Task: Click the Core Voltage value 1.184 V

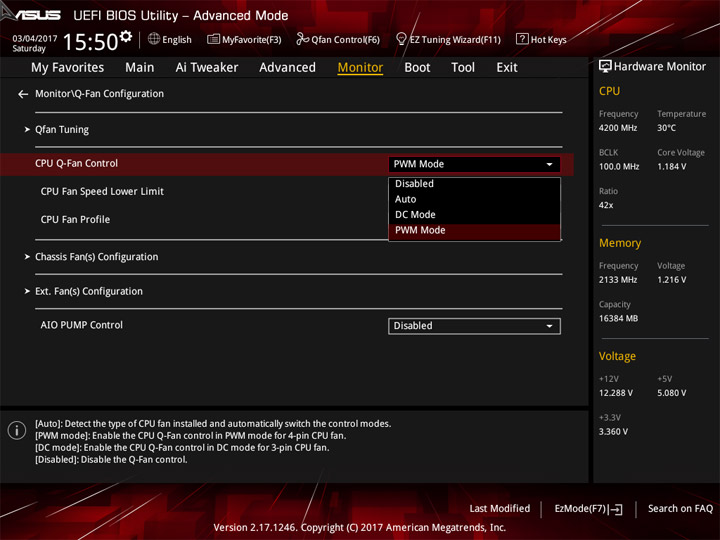Action: click(671, 167)
